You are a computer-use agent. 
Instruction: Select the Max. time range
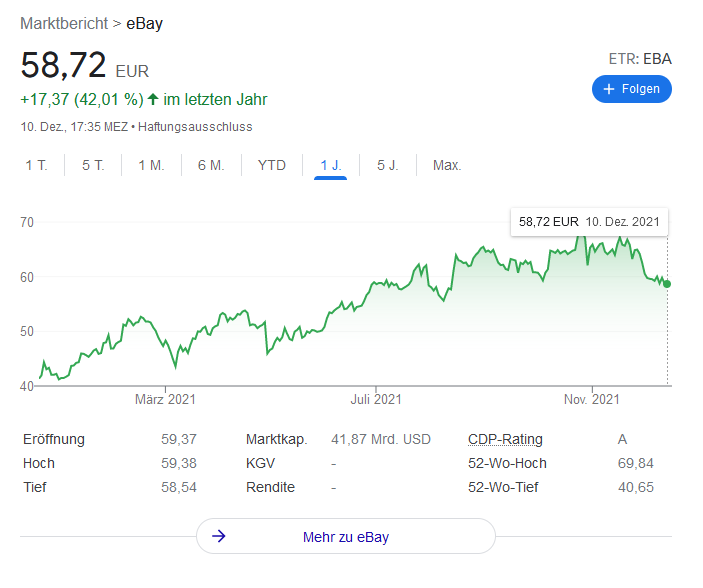[x=447, y=165]
